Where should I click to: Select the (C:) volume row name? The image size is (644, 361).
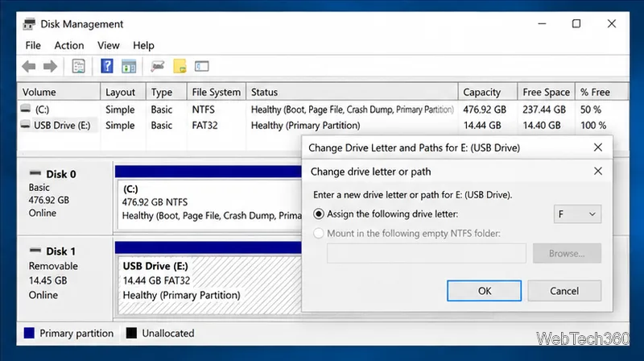(x=42, y=110)
